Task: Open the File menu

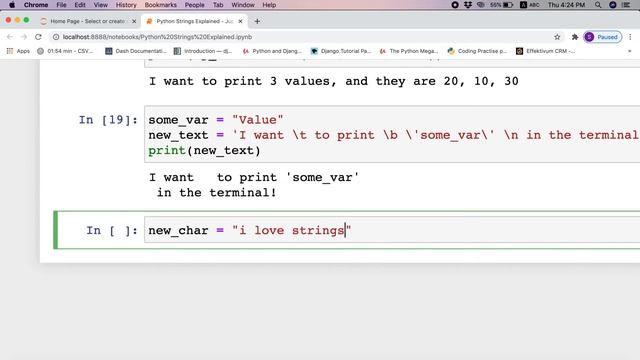Action: click(x=61, y=5)
